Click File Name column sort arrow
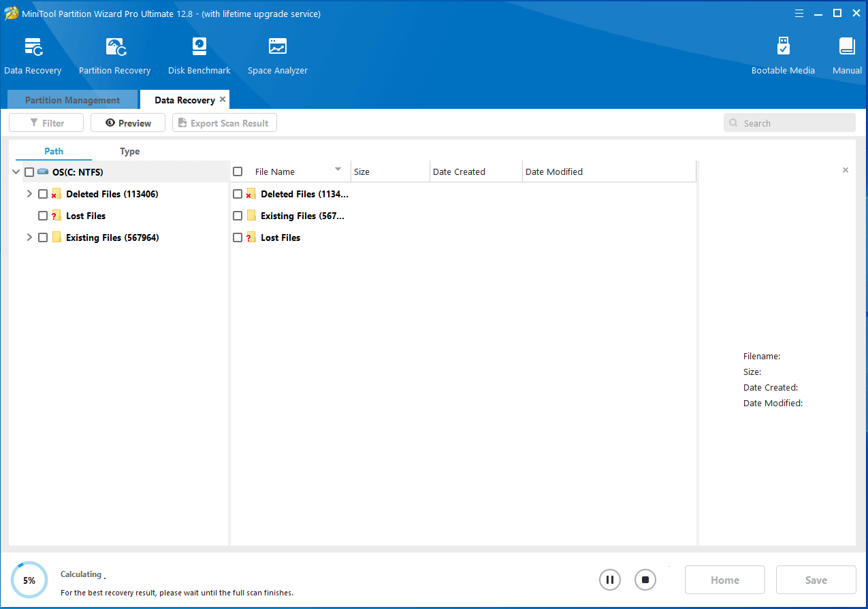This screenshot has width=868, height=609. [x=338, y=169]
